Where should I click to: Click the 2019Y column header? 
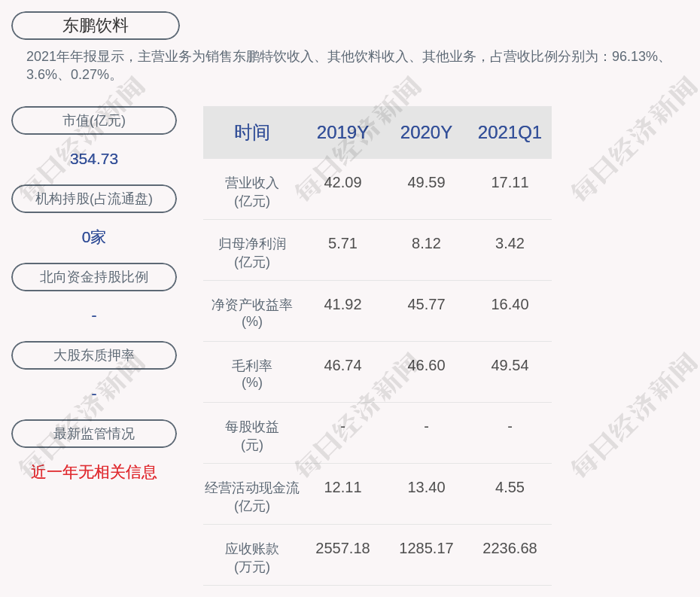pos(342,132)
